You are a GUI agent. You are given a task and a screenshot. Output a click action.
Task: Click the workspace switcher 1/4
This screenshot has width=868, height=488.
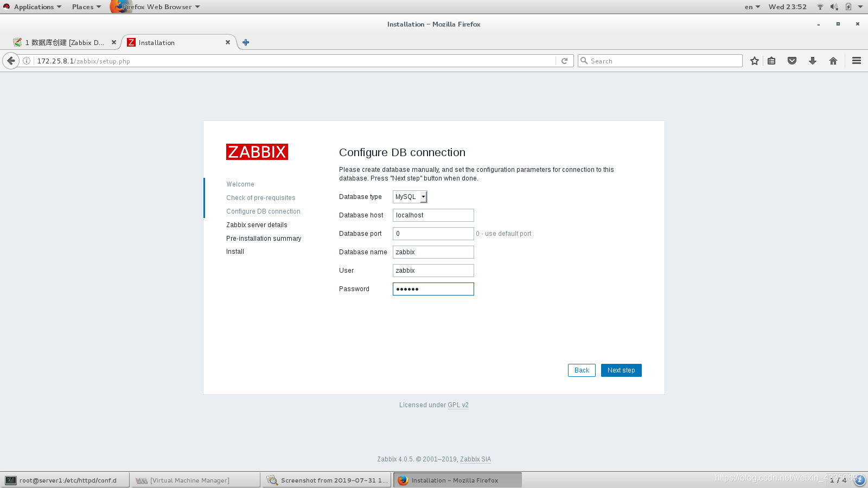pyautogui.click(x=838, y=480)
